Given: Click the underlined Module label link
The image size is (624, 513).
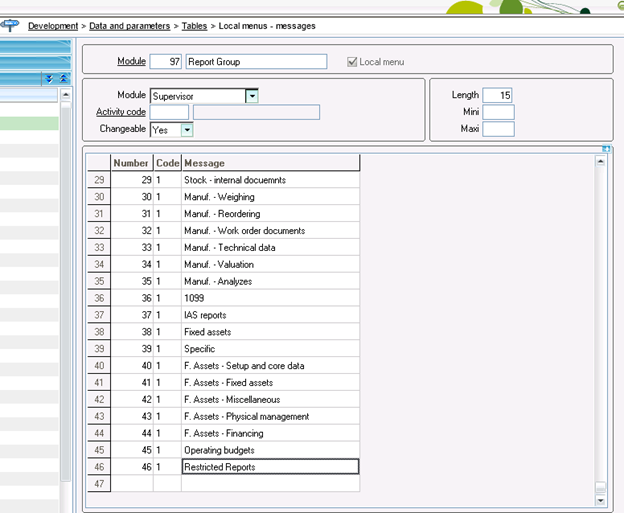Looking at the screenshot, I should [x=131, y=62].
